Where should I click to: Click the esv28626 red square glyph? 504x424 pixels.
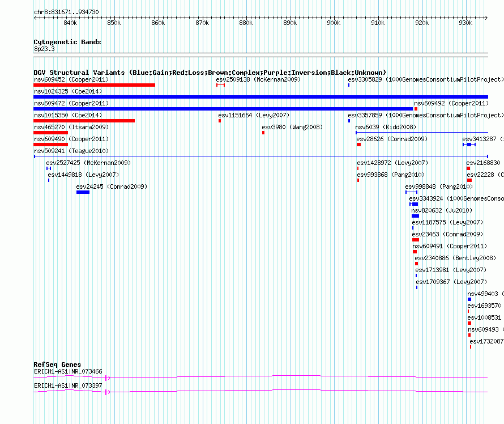[358, 145]
